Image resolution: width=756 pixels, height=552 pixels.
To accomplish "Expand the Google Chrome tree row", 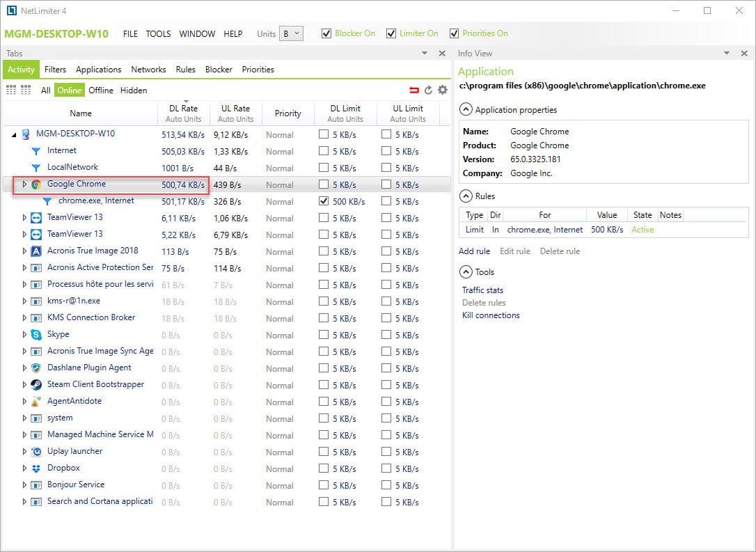I will (24, 184).
